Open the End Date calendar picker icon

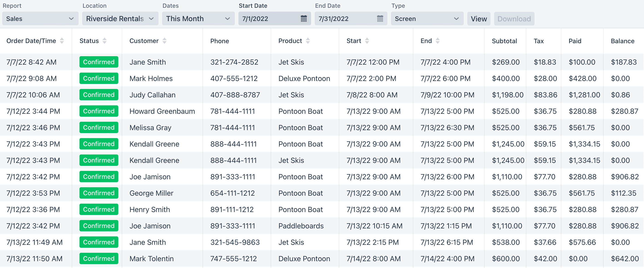point(380,18)
